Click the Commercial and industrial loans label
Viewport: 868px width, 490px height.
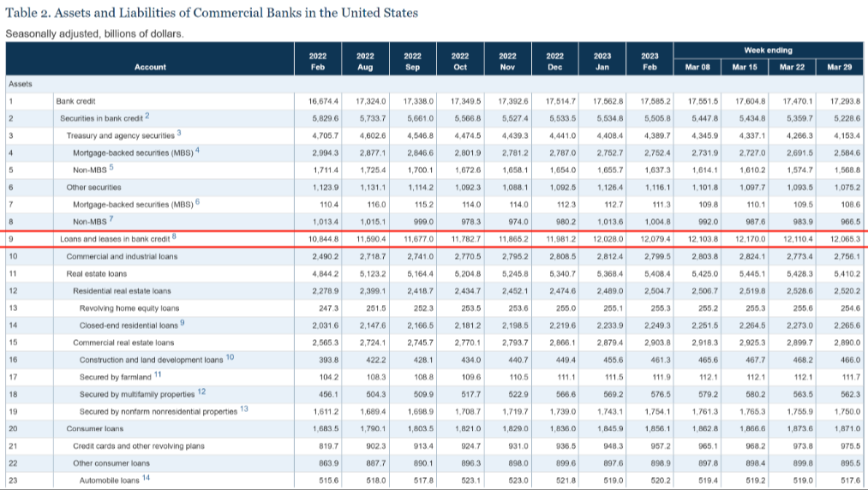(122, 256)
